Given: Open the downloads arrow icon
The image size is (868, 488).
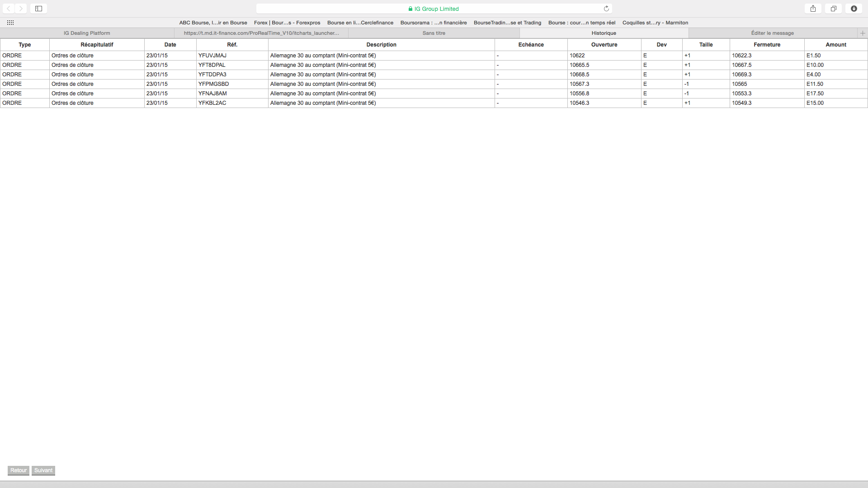Looking at the screenshot, I should pyautogui.click(x=854, y=9).
